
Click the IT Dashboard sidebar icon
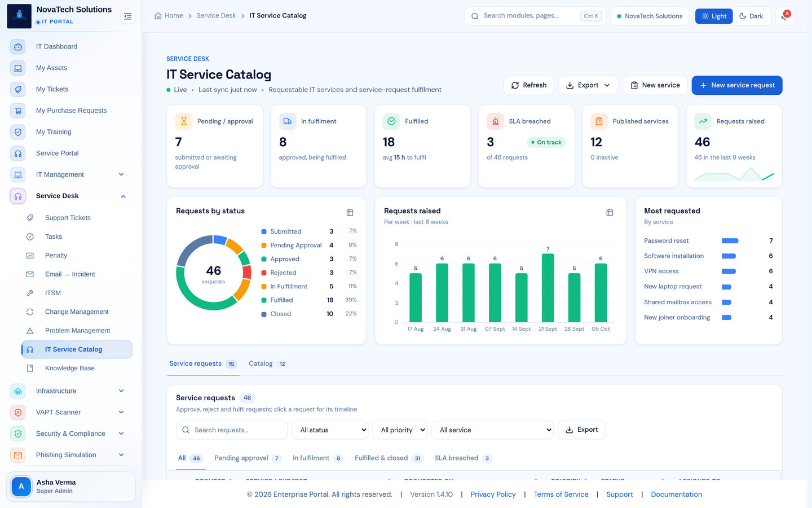coord(18,47)
